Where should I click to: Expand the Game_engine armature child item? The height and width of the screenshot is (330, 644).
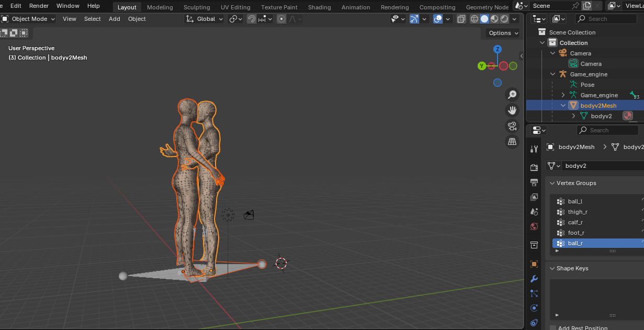coord(563,95)
